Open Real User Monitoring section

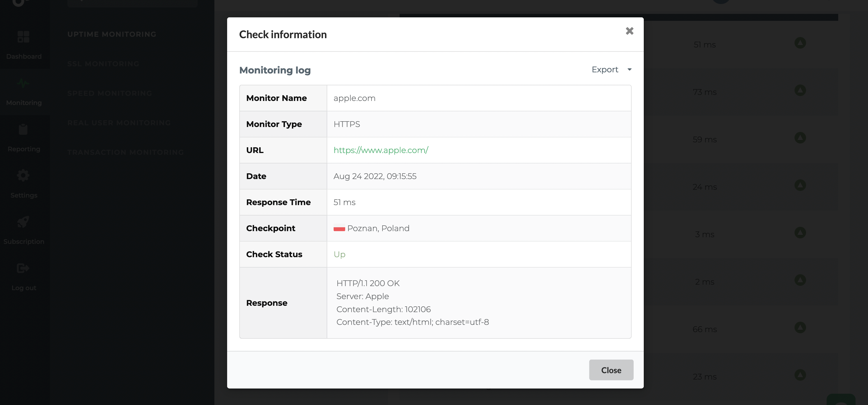(119, 123)
